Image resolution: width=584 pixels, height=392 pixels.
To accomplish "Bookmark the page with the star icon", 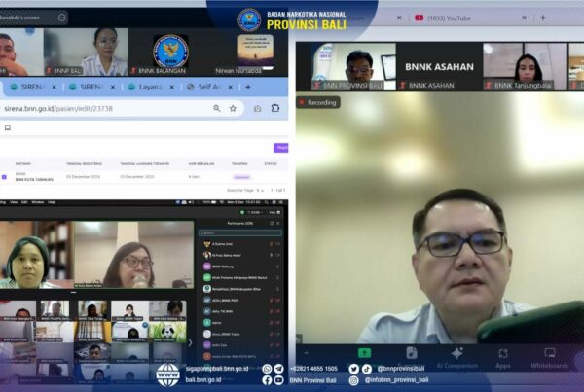I will [x=233, y=108].
